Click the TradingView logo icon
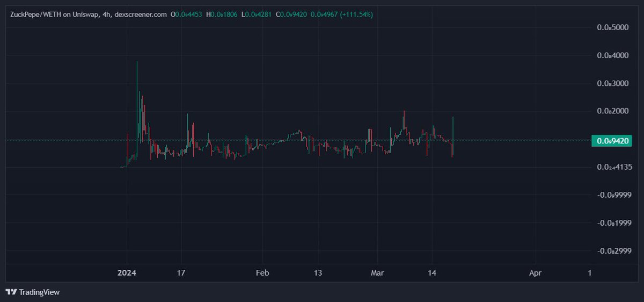Screen dimensions: 644x302 [x=11, y=292]
